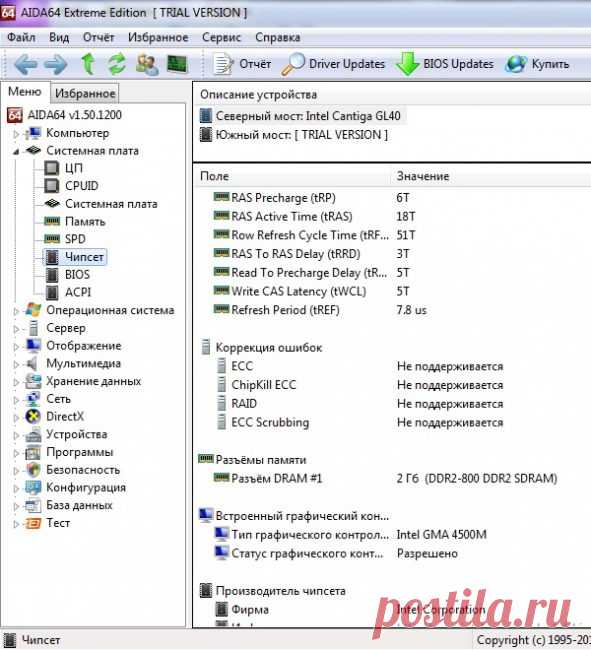591x650 pixels.
Task: Open the Вид menu
Action: point(59,37)
